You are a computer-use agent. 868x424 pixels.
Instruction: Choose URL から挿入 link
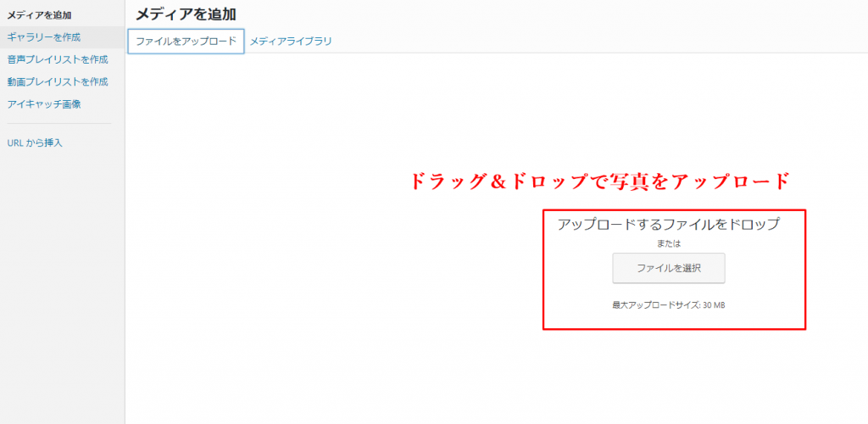(35, 142)
